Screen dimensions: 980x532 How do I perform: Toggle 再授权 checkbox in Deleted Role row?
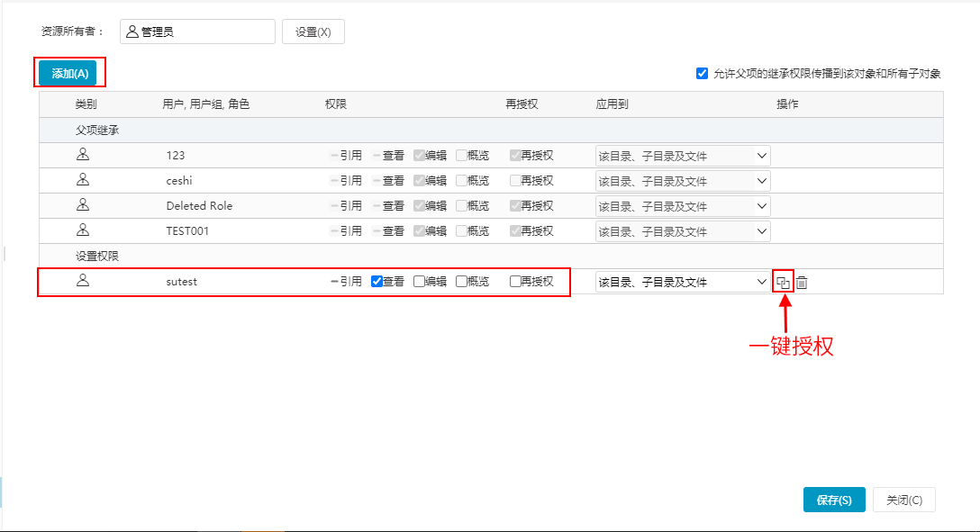coord(515,205)
